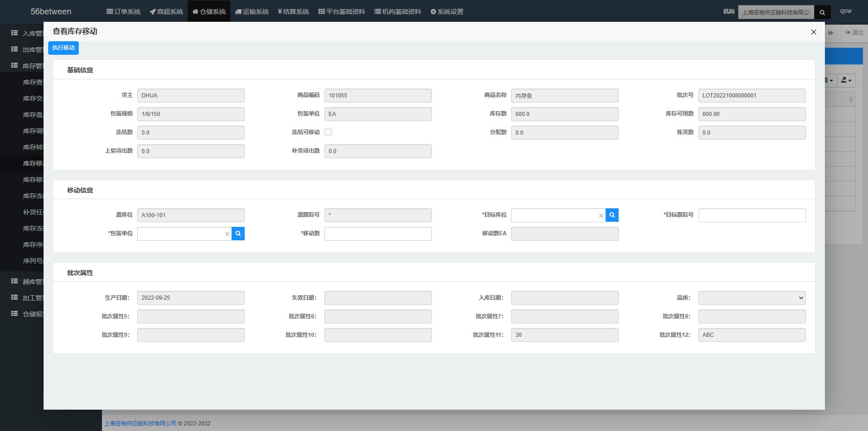
Task: Open the 结算系统 menu
Action: click(x=293, y=12)
